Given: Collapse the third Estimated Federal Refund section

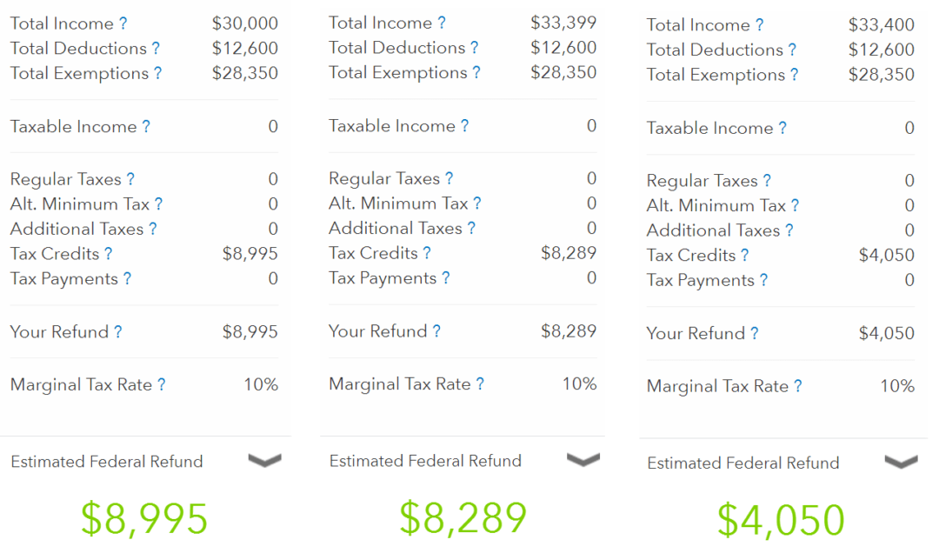Looking at the screenshot, I should point(901,462).
